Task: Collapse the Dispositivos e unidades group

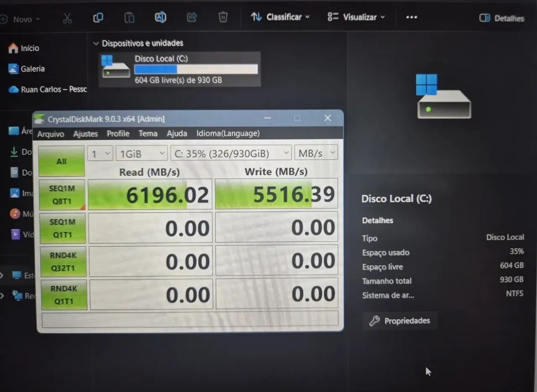Action: coord(96,43)
